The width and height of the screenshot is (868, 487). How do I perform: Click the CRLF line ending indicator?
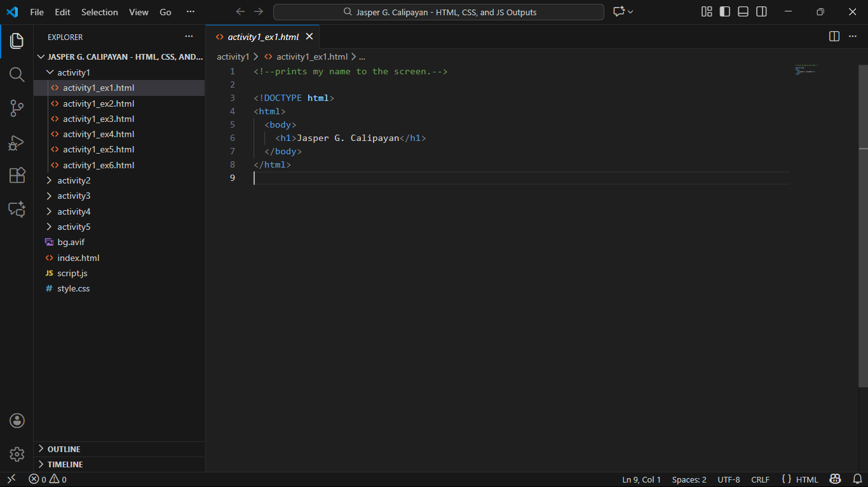[760, 479]
